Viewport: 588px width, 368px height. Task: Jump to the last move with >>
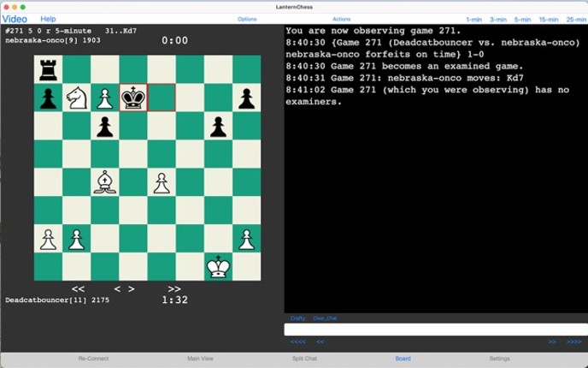pyautogui.click(x=174, y=288)
